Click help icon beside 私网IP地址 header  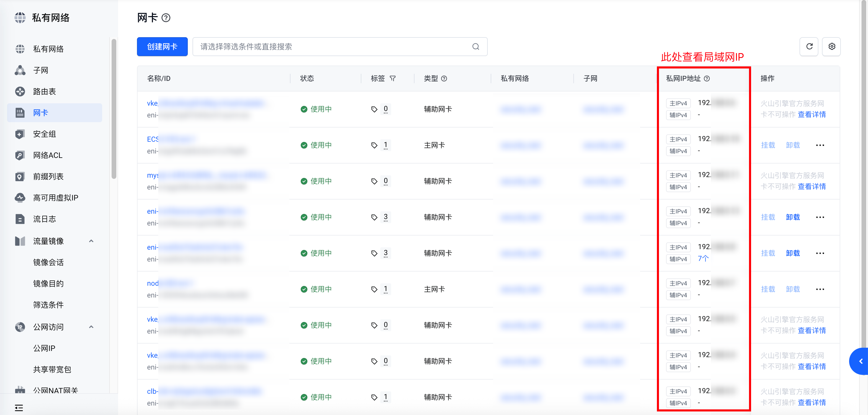[707, 79]
